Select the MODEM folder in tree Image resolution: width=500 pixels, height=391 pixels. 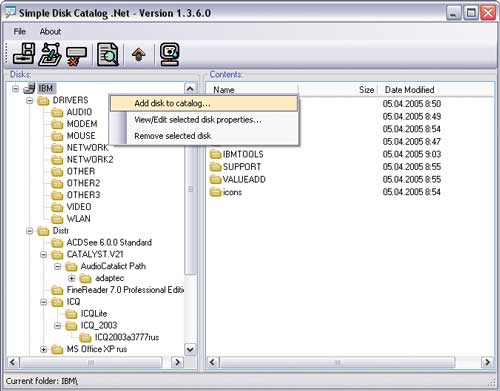[x=82, y=124]
